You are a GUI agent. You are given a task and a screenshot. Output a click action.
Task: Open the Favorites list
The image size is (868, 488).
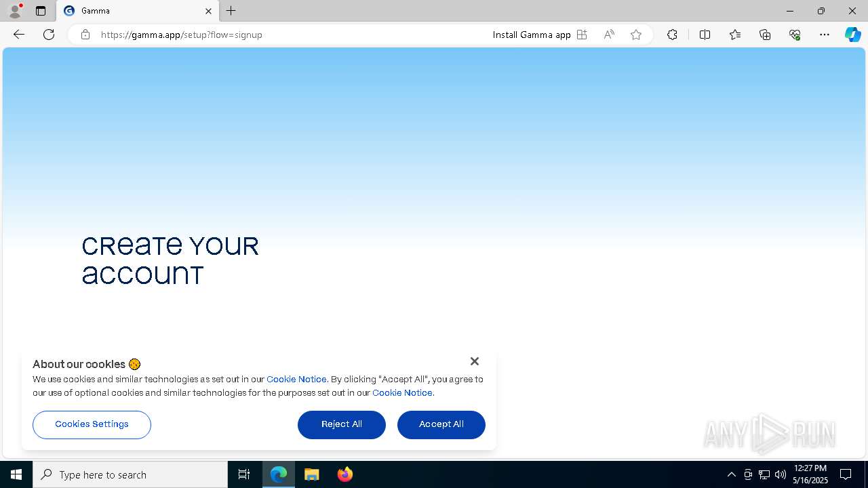(x=735, y=35)
